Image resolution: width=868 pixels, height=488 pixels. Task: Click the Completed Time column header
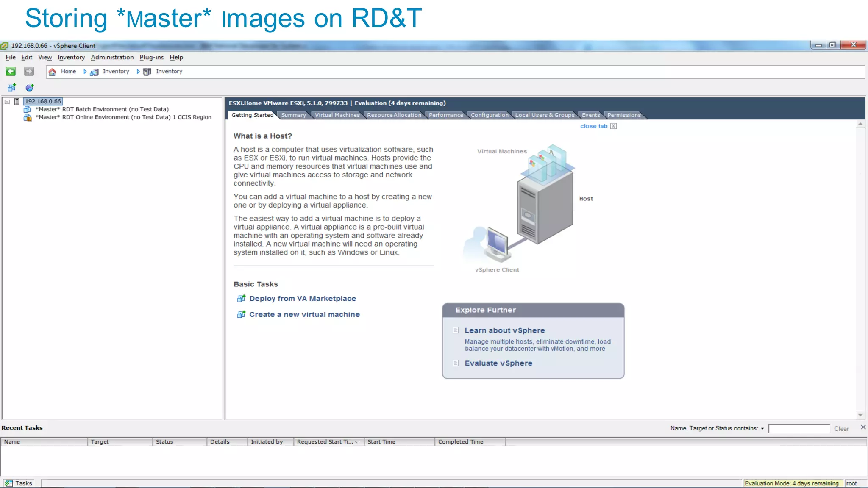pyautogui.click(x=470, y=442)
